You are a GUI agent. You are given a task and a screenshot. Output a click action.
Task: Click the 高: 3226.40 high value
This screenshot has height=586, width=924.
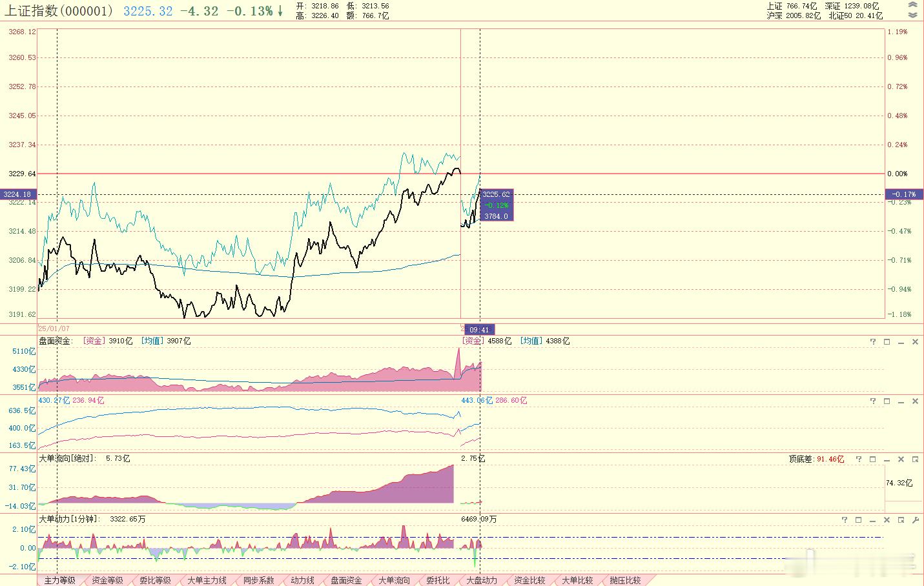coord(317,15)
